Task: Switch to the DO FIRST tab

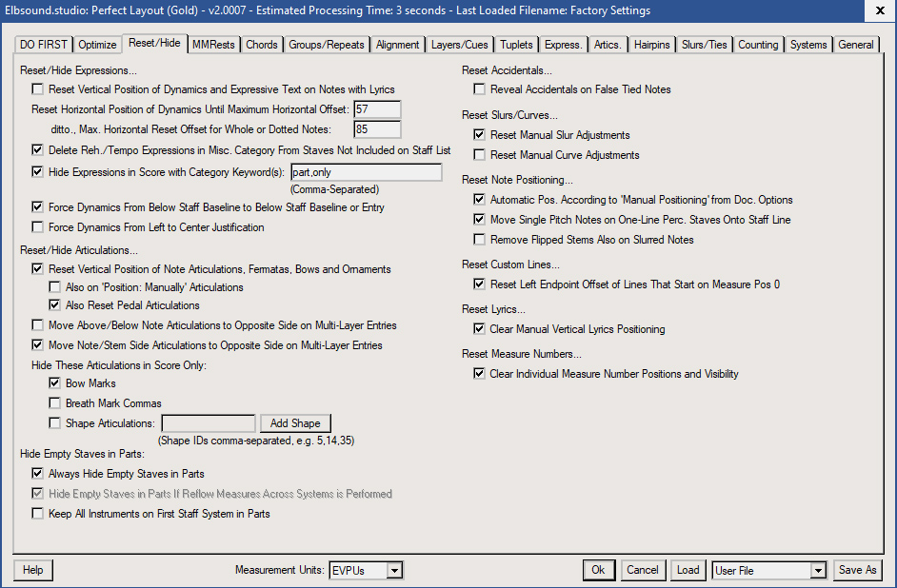Action: (x=44, y=45)
